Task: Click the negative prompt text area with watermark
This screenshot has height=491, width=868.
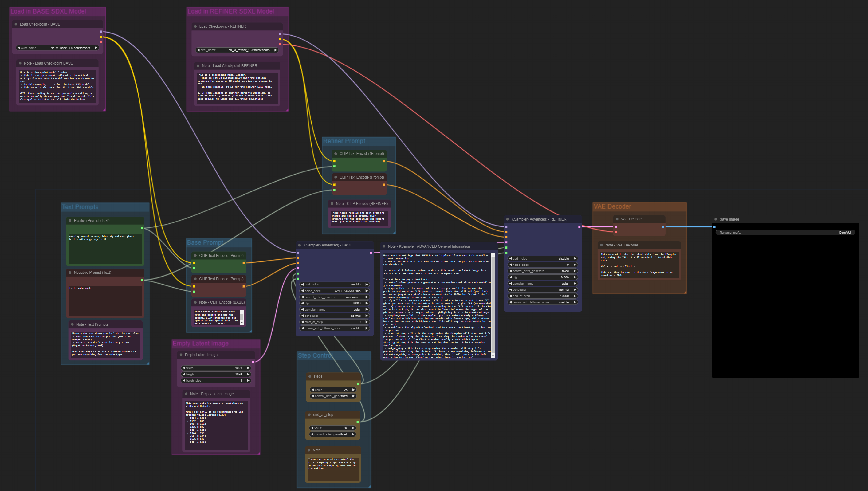Action: coord(104,300)
